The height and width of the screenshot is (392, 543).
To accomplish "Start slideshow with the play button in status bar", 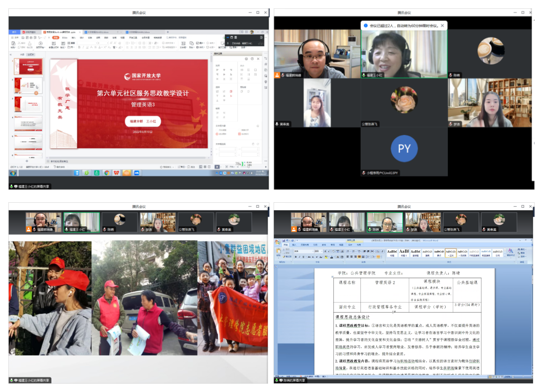I will (217, 167).
